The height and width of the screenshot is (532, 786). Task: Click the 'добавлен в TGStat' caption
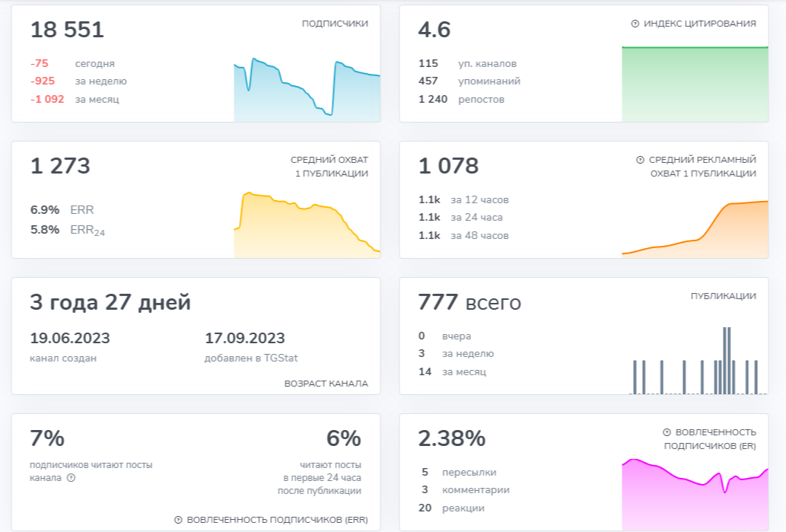pos(251,358)
